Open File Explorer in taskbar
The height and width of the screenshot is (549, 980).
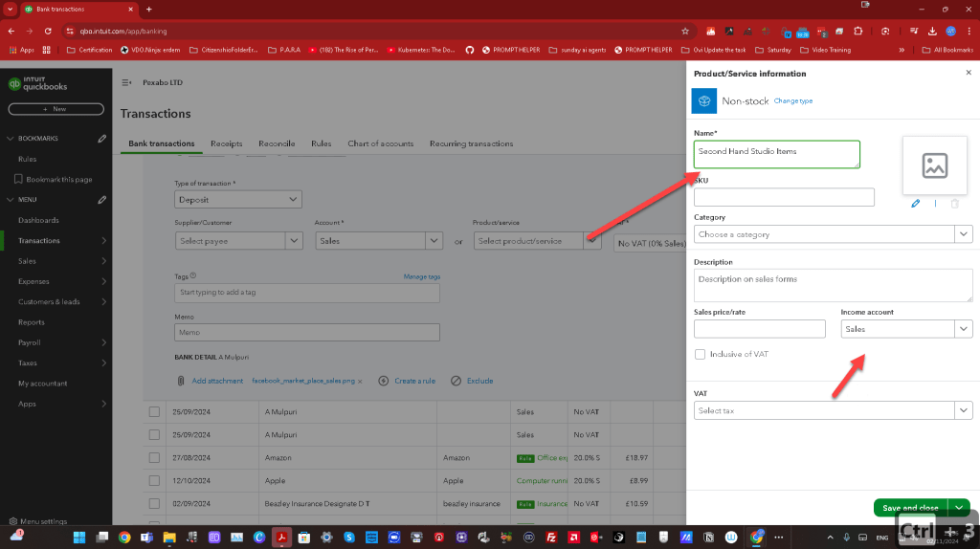tap(169, 538)
